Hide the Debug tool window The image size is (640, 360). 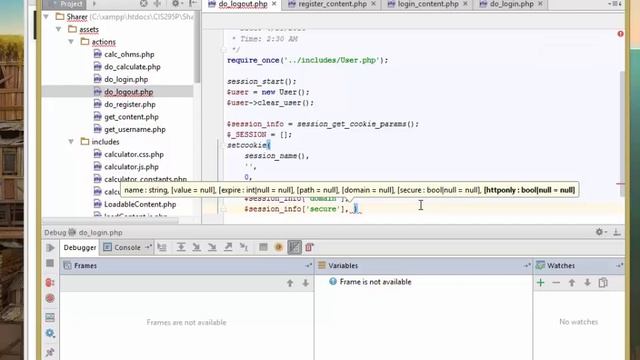pyautogui.click(x=617, y=232)
